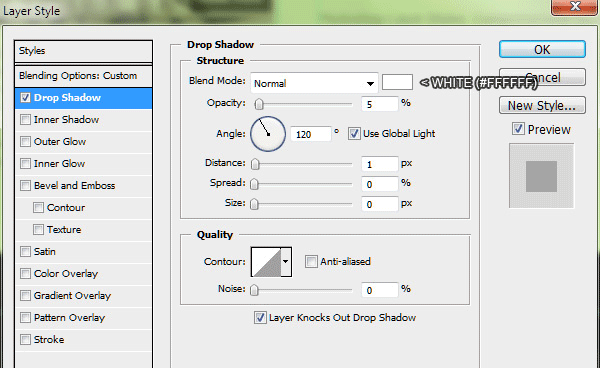Enable the Anti-aliased checkbox
Image resolution: width=600 pixels, height=368 pixels.
pos(311,262)
